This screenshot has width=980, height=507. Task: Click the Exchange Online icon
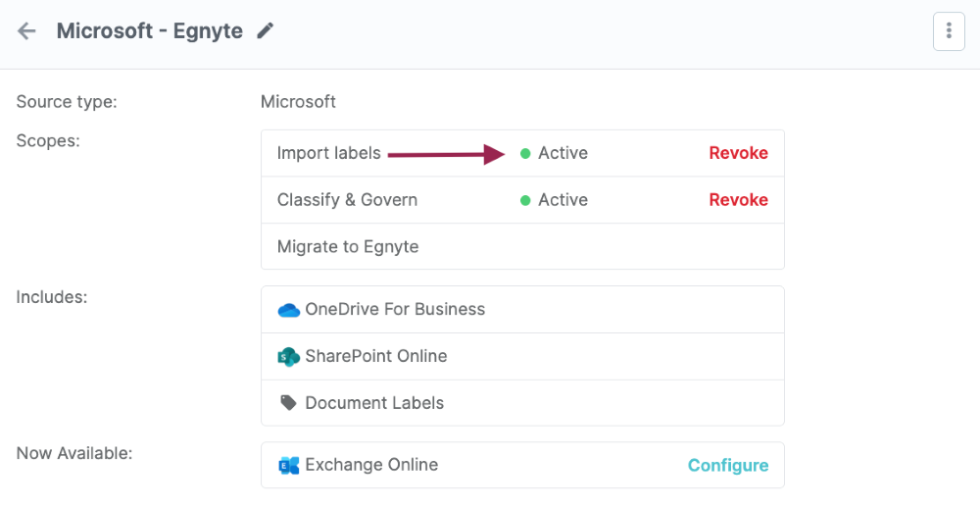[289, 465]
